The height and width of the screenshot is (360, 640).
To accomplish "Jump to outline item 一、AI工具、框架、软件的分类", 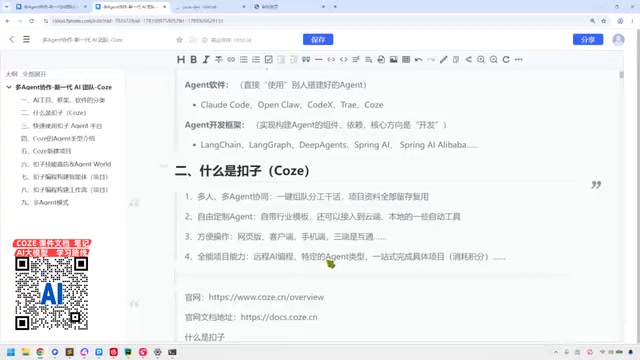I will (63, 100).
